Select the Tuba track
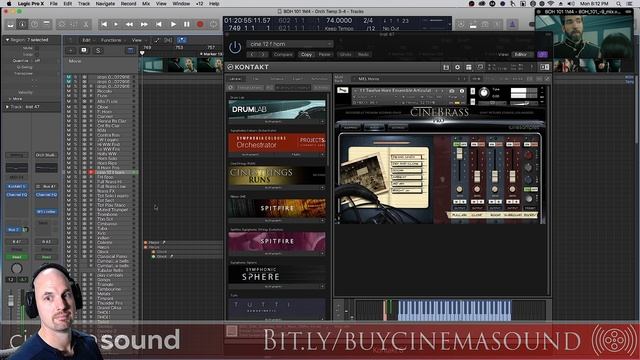The image size is (640, 360). tap(102, 229)
